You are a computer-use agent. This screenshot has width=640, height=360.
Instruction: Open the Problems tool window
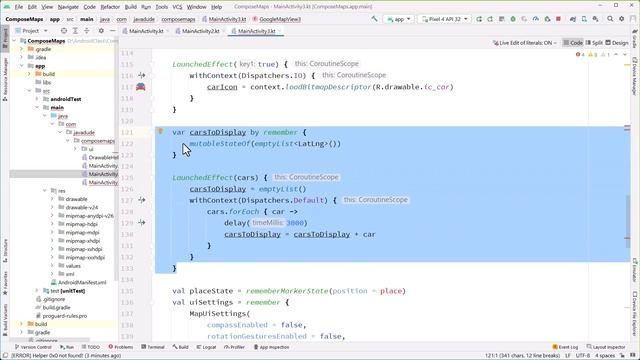[121, 347]
